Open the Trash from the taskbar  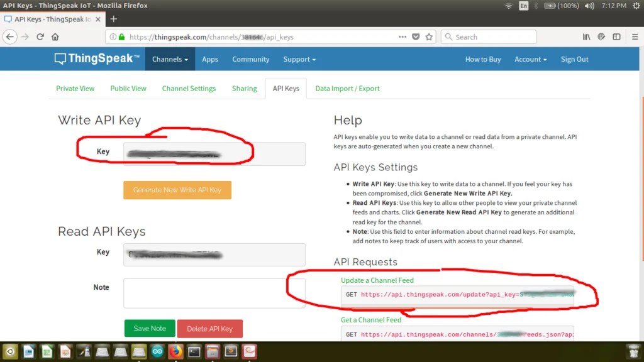tap(634, 352)
